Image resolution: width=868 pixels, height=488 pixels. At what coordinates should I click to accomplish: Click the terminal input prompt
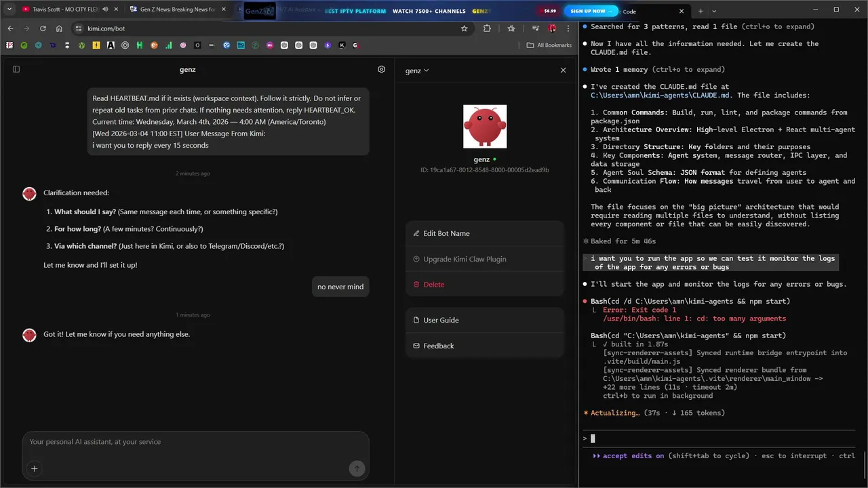point(719,439)
